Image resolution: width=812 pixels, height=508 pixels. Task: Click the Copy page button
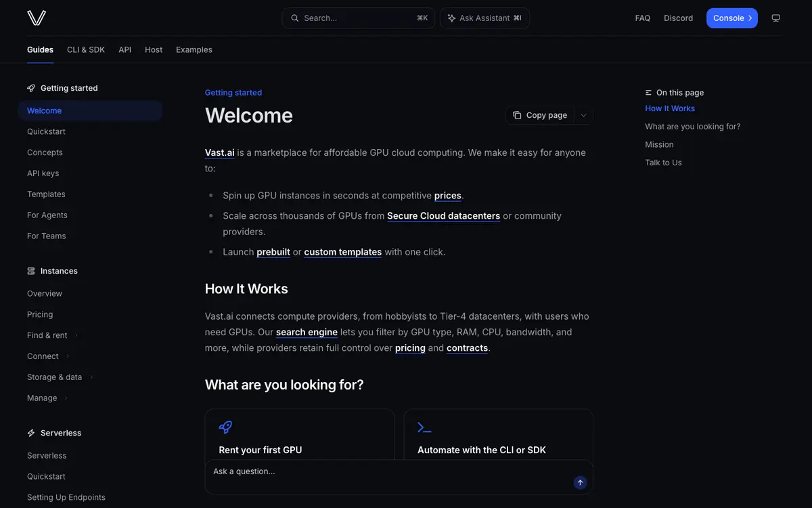click(540, 115)
